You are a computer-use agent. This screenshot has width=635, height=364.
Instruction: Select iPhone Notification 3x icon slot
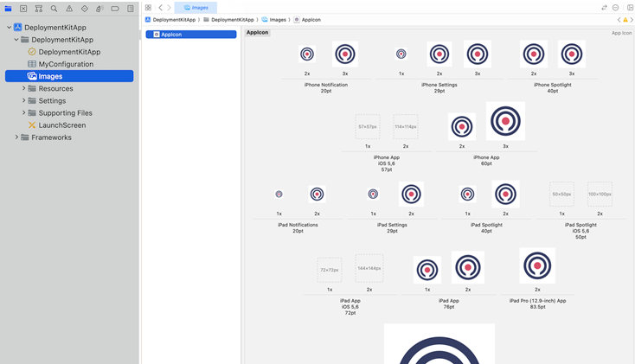point(345,54)
